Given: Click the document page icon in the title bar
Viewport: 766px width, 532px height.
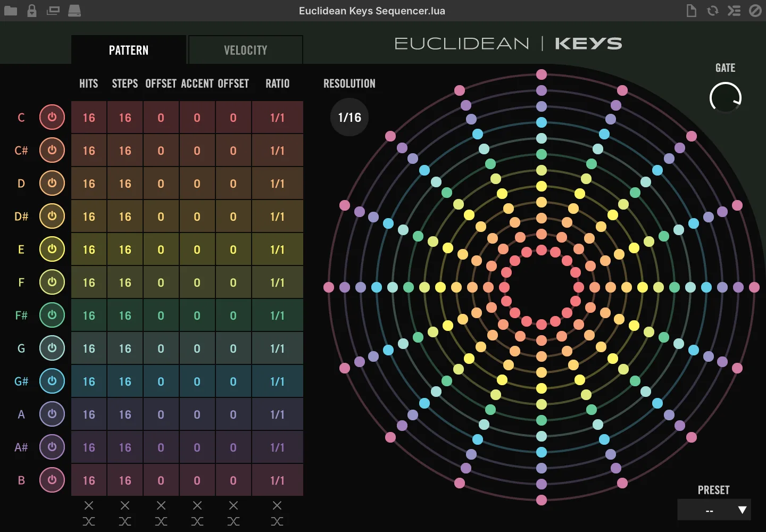Looking at the screenshot, I should 692,11.
